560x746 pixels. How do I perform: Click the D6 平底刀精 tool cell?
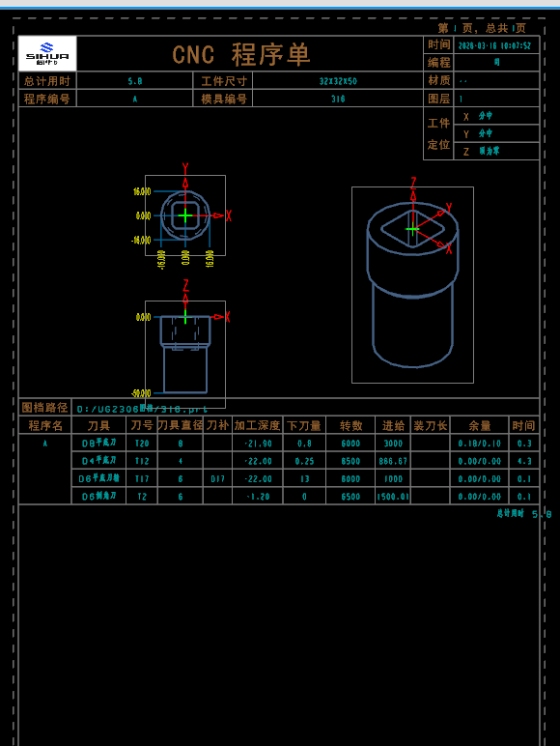click(98, 478)
